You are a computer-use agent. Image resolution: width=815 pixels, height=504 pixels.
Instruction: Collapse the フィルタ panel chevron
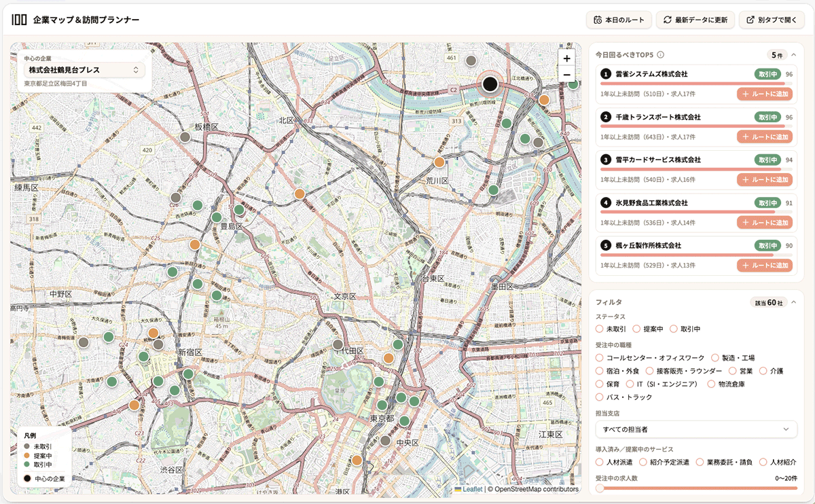[x=793, y=302]
